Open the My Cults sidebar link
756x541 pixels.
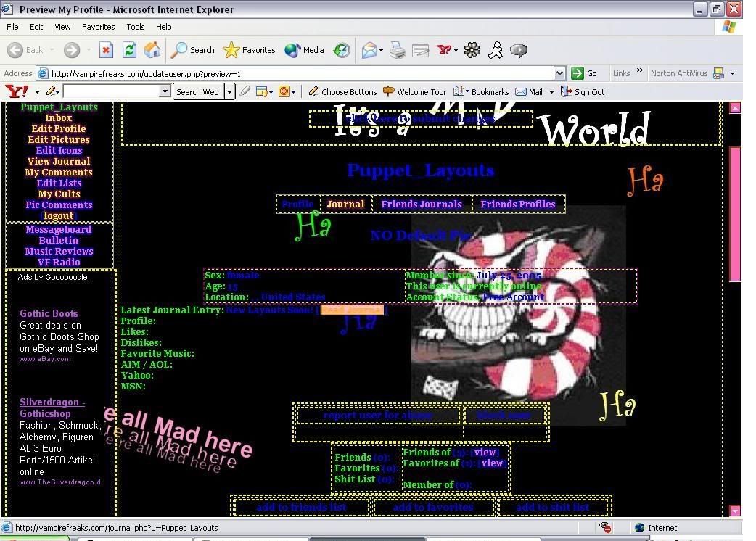click(x=59, y=194)
